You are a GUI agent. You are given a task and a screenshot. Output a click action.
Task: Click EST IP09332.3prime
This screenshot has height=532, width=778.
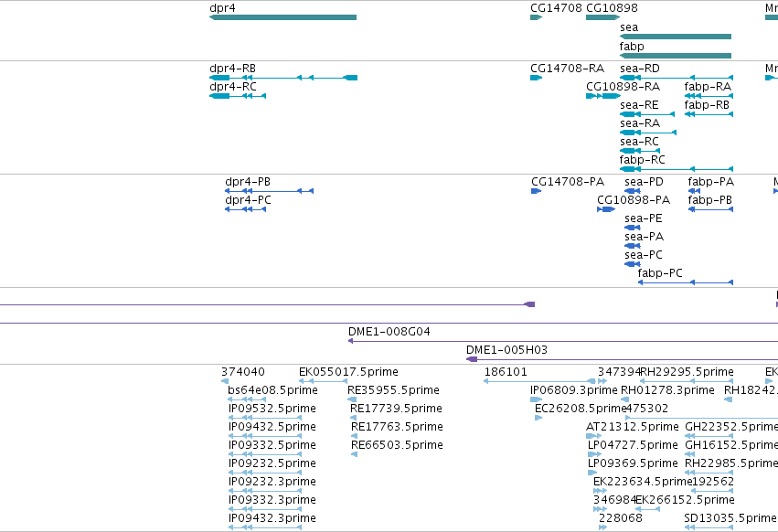point(265,509)
